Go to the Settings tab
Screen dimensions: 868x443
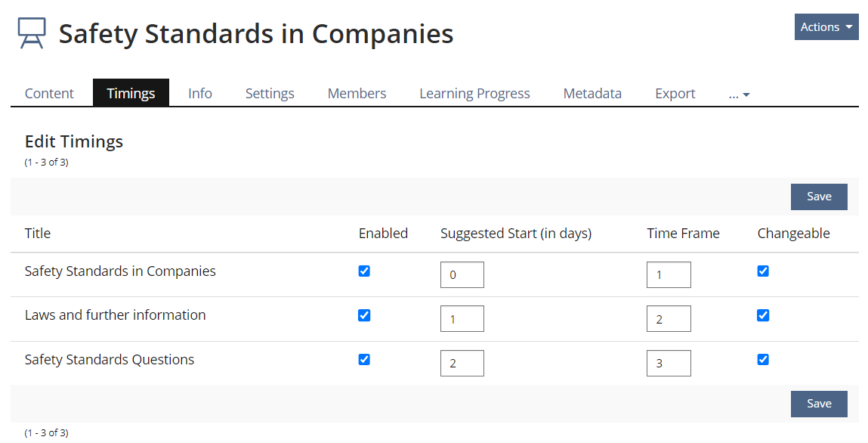tap(270, 94)
